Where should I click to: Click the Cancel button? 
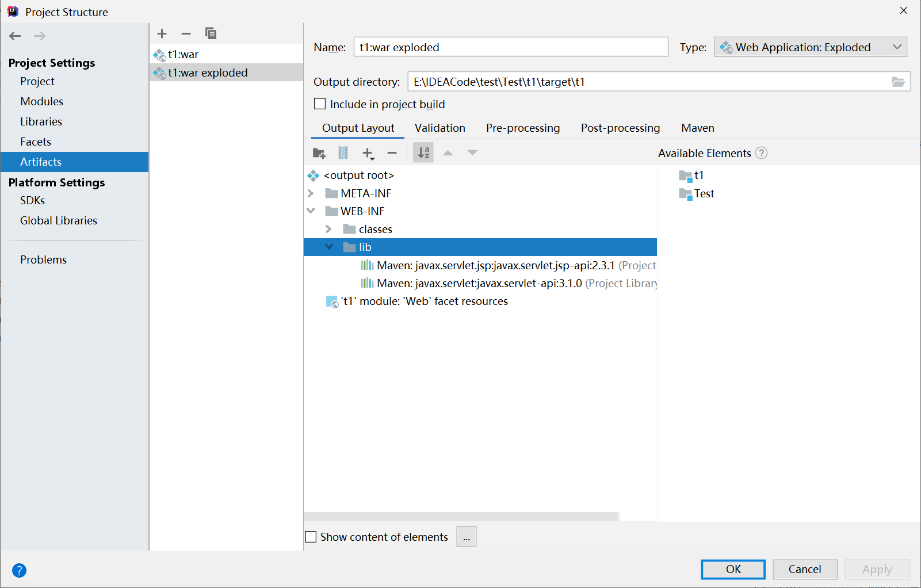click(x=805, y=569)
